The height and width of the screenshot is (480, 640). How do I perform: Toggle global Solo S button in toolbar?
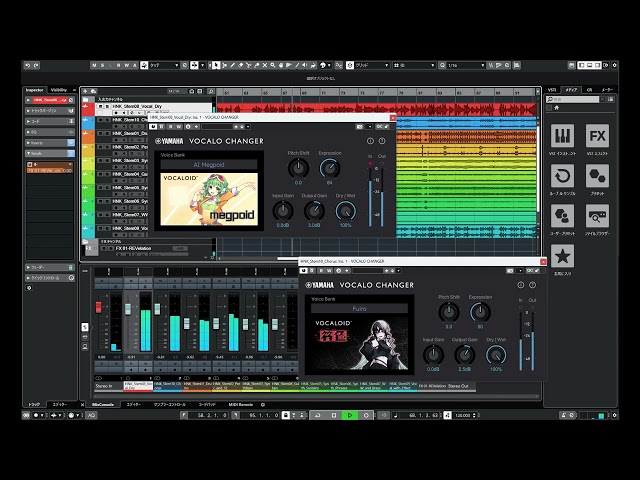pyautogui.click(x=102, y=65)
